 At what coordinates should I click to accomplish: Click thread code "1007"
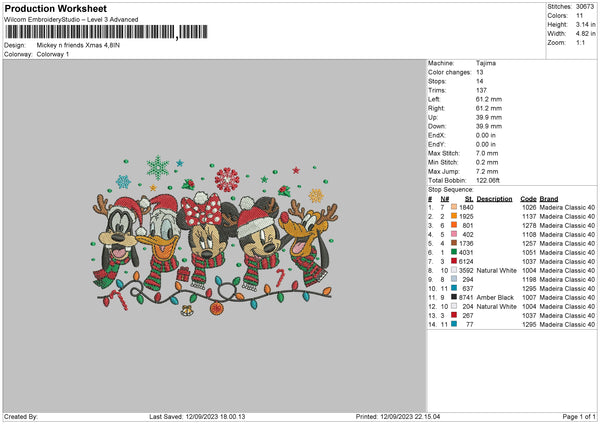(x=529, y=297)
